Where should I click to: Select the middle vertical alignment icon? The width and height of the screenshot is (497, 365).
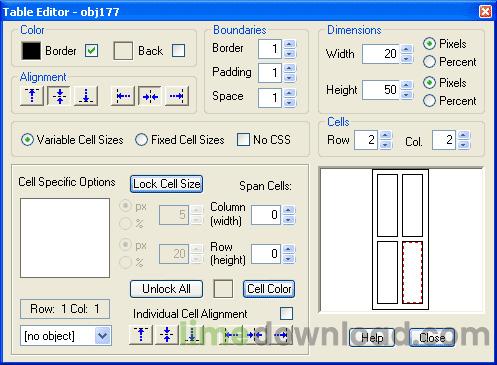(59, 96)
